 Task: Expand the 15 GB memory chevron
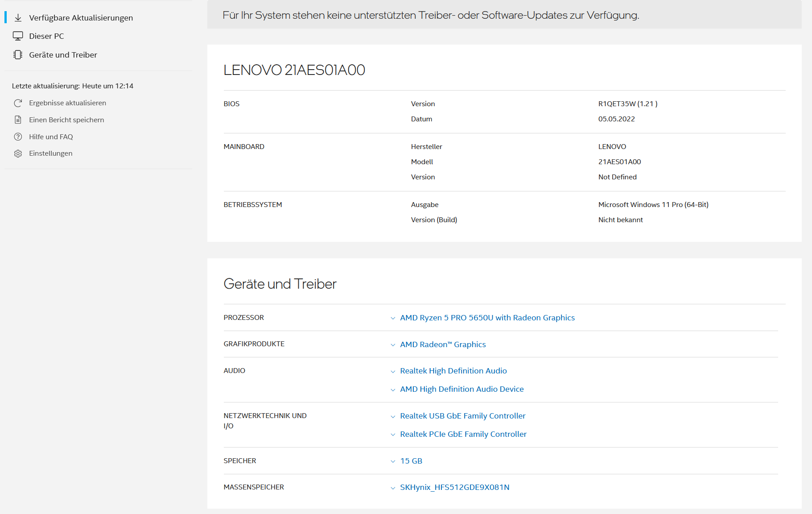tap(393, 461)
